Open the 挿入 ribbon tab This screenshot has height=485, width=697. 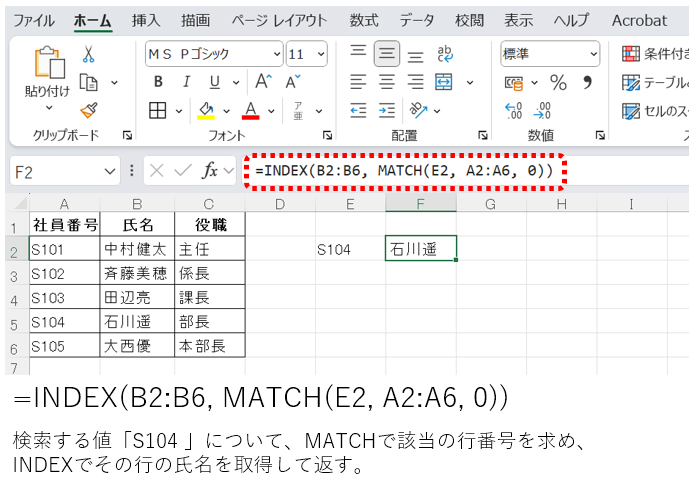146,20
